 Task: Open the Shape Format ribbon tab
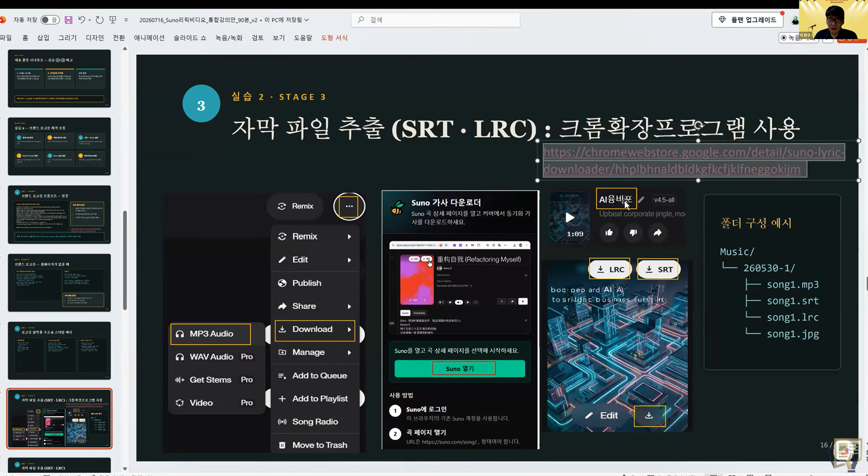[334, 38]
